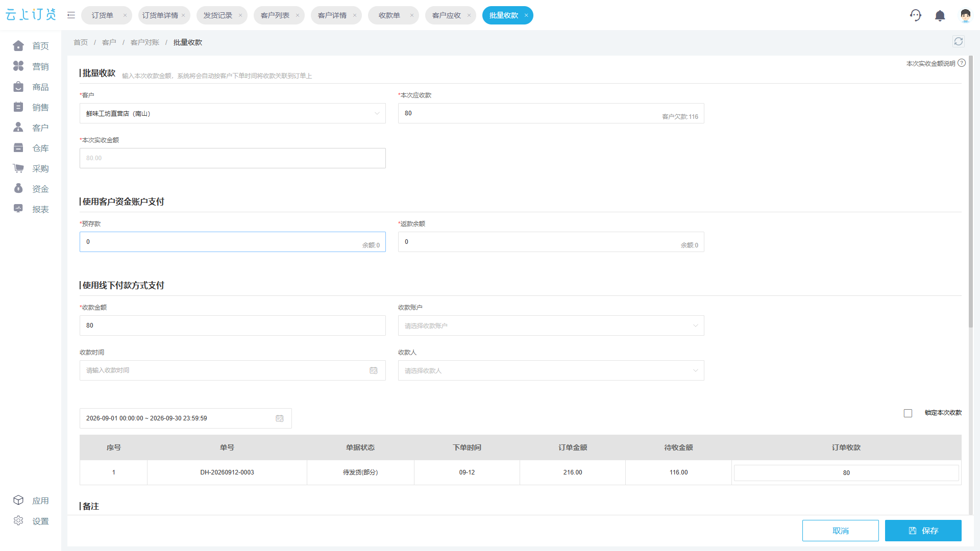The height and width of the screenshot is (551, 980).
Task: Switch to the 发货记录 tab
Action: [218, 15]
